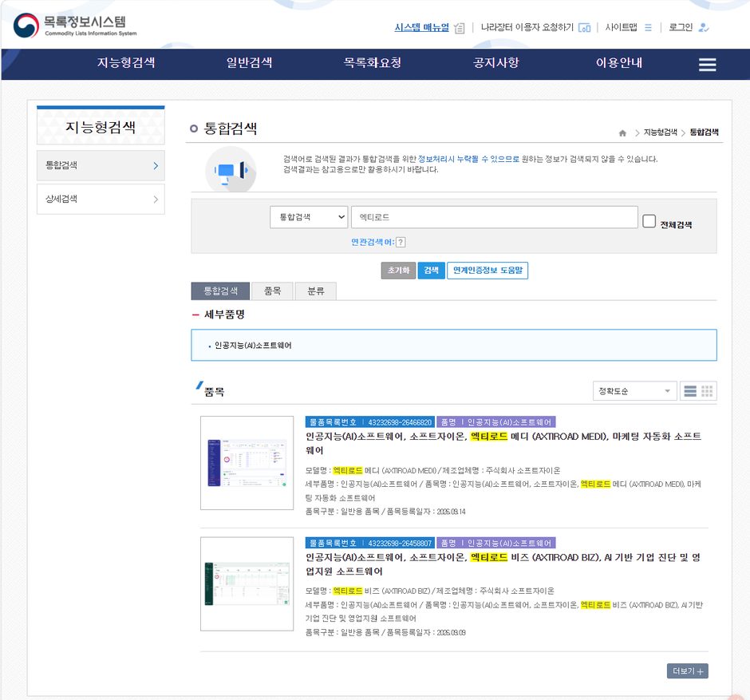Open the AXTIROAD MEDI product title
Viewport: 750px width, 700px height.
pyautogui.click(x=503, y=443)
